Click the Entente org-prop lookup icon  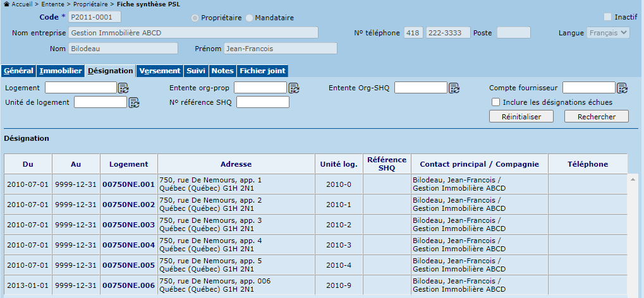(293, 88)
